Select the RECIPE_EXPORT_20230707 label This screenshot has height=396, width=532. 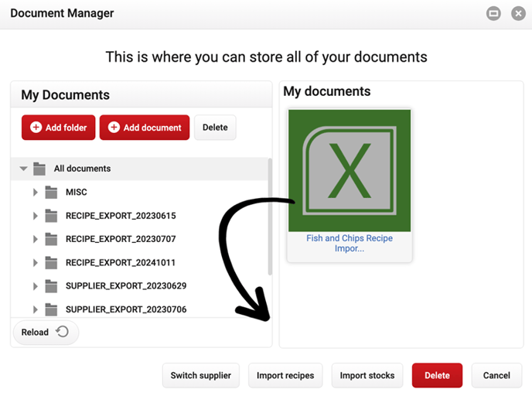coord(121,239)
